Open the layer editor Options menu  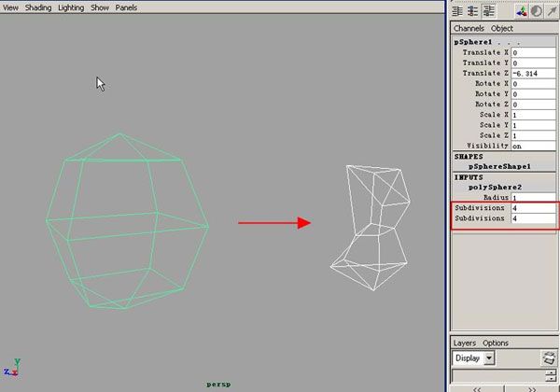tap(496, 343)
